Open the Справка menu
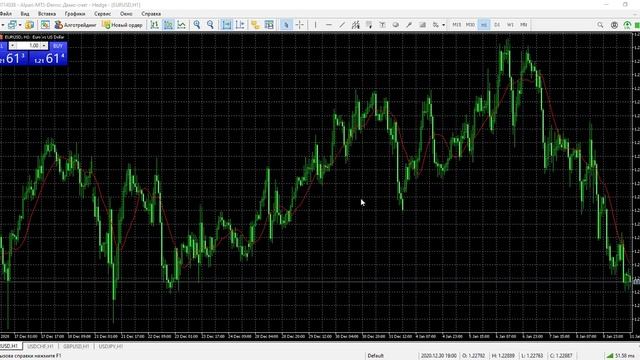The height and width of the screenshot is (360, 640). (x=151, y=13)
